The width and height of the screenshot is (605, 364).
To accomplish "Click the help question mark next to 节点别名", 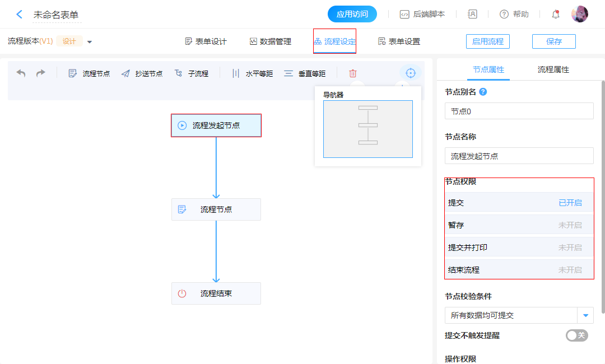I will coord(483,92).
